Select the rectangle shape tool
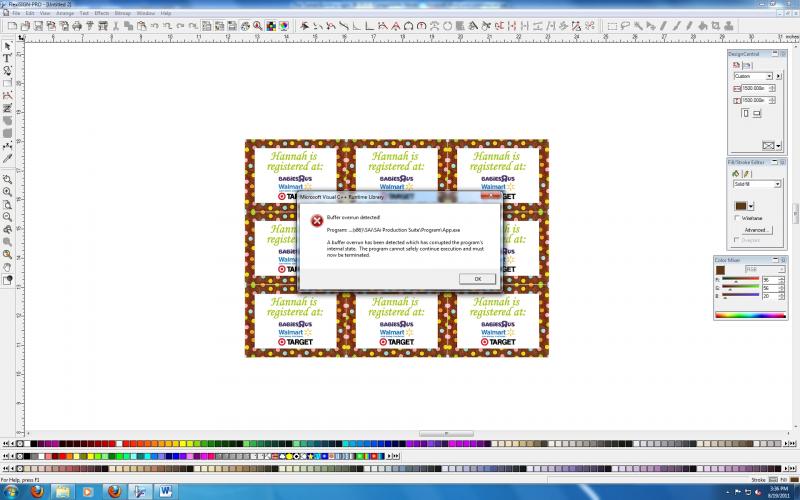 tap(7, 83)
